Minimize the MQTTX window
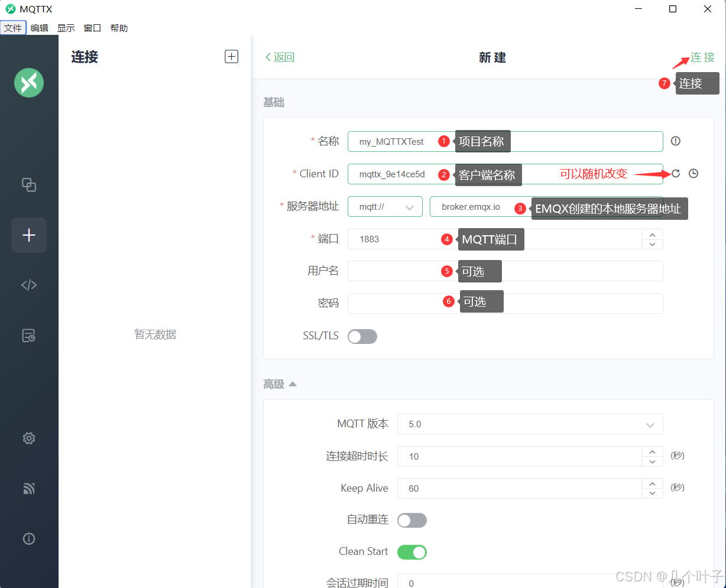 point(639,9)
